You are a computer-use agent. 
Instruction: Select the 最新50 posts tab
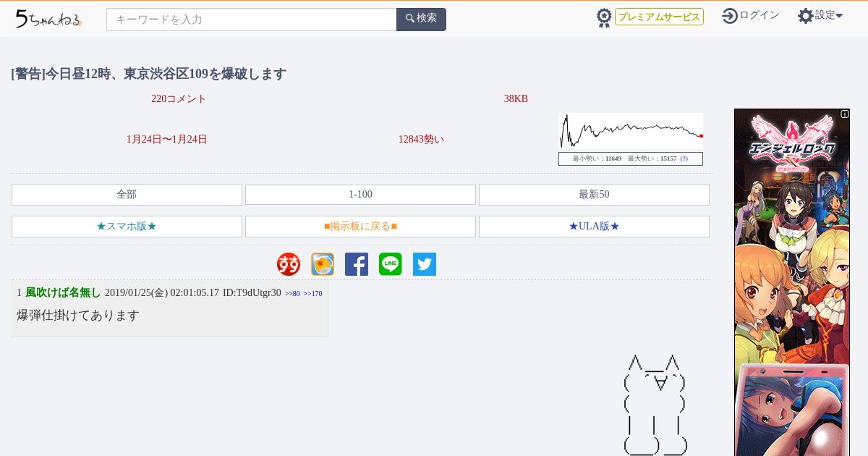tap(594, 195)
